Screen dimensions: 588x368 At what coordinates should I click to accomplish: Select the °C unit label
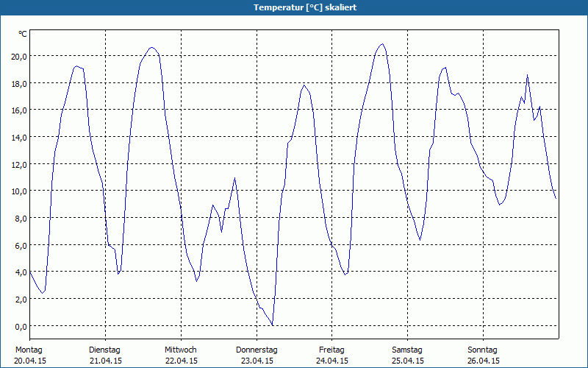pos(23,34)
